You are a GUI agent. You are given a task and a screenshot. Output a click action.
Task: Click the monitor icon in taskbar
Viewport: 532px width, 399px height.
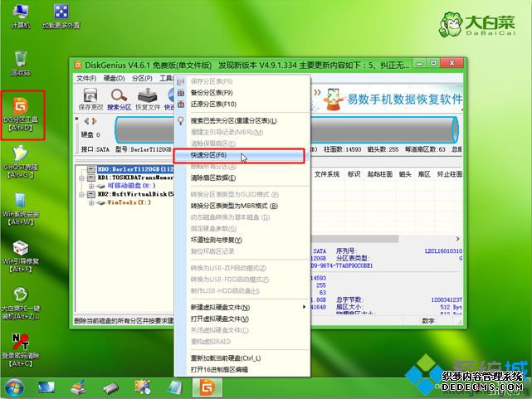click(46, 388)
